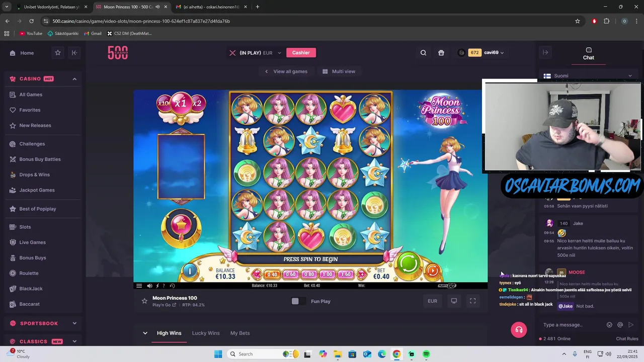Switch to the Gmail browser tab
Screen dimensions: 644x362
211,7
